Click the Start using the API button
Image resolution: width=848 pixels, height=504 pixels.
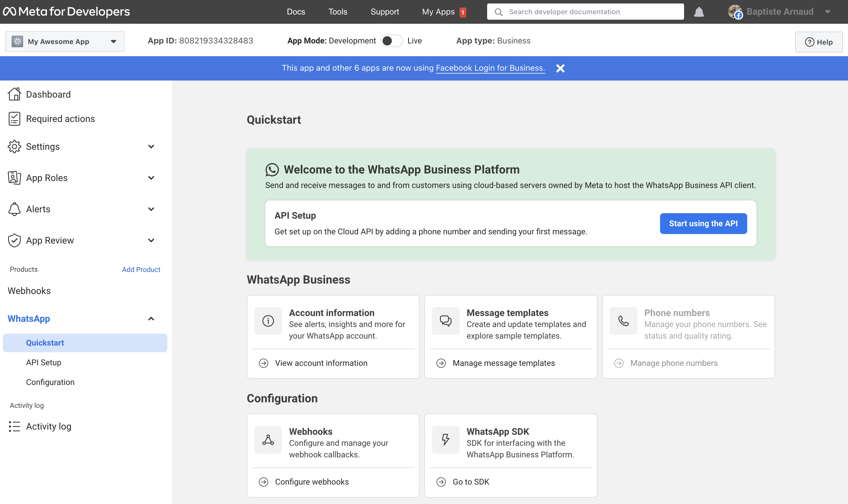click(703, 224)
